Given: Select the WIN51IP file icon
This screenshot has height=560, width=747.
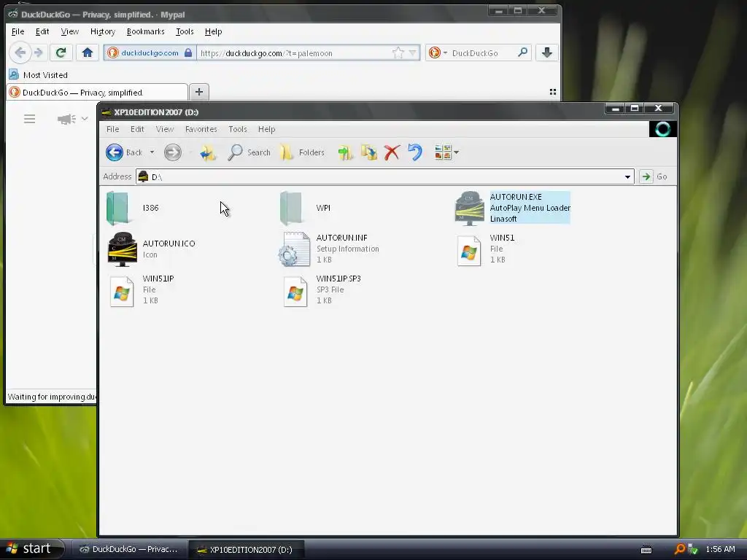Looking at the screenshot, I should click(122, 292).
